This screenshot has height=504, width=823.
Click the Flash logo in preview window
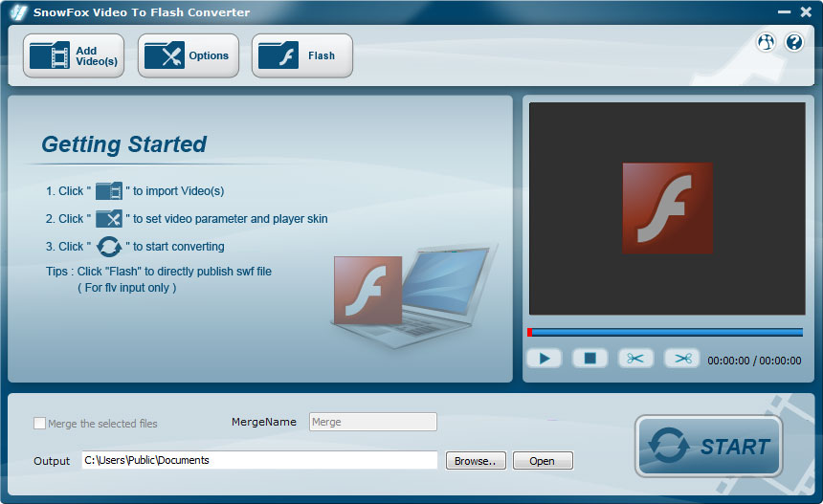[667, 208]
